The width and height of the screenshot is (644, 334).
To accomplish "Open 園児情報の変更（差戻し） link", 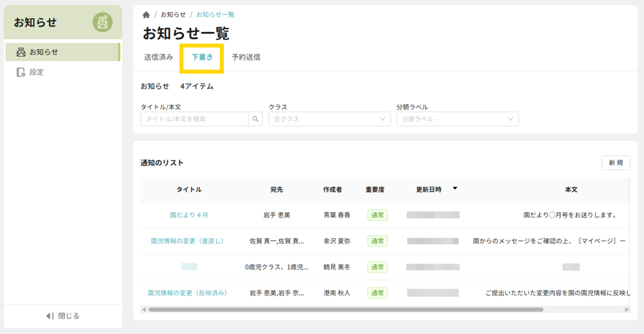I will coord(189,241).
